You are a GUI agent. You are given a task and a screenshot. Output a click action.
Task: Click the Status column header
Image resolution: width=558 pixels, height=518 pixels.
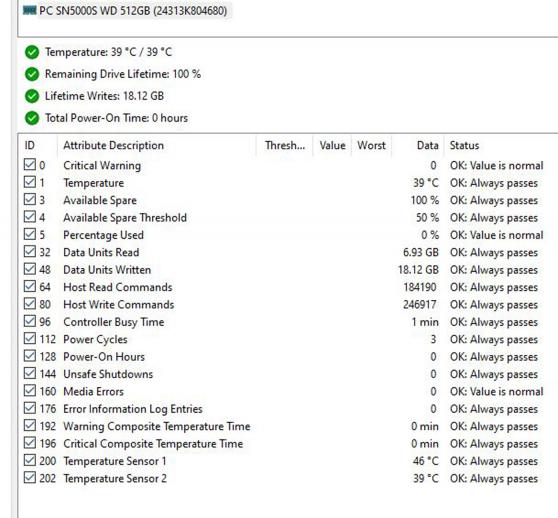(x=501, y=146)
